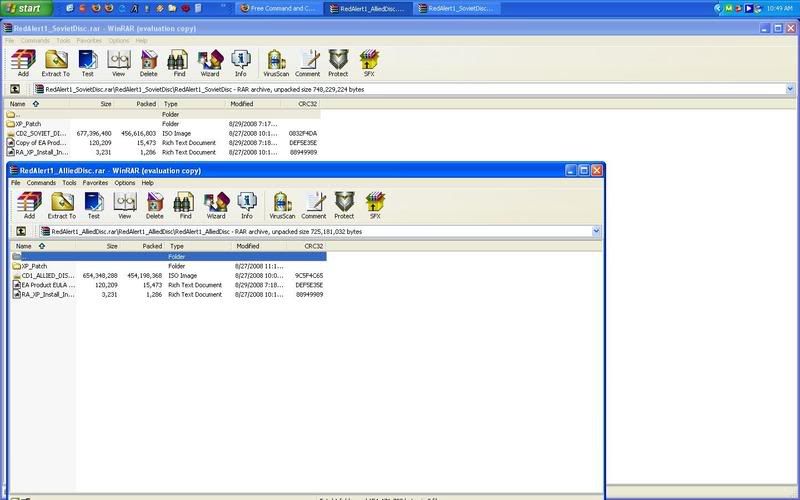Create SFX archive in AlliedDisc window

[375, 206]
